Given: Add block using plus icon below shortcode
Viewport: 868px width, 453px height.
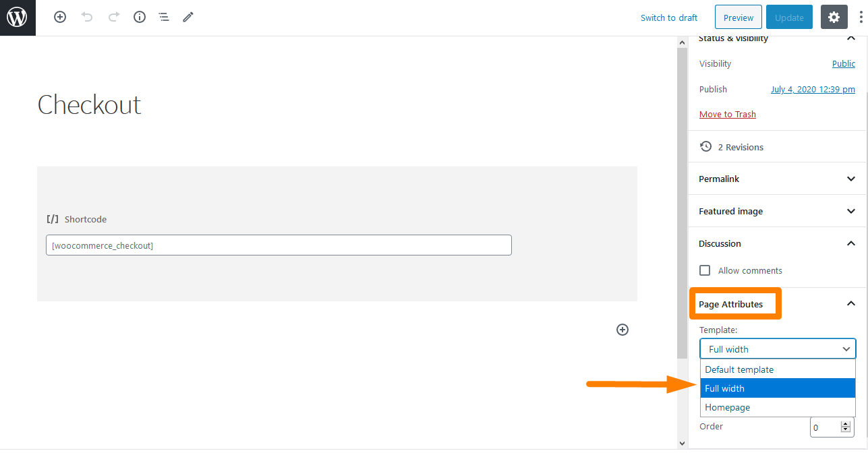Looking at the screenshot, I should (x=623, y=330).
